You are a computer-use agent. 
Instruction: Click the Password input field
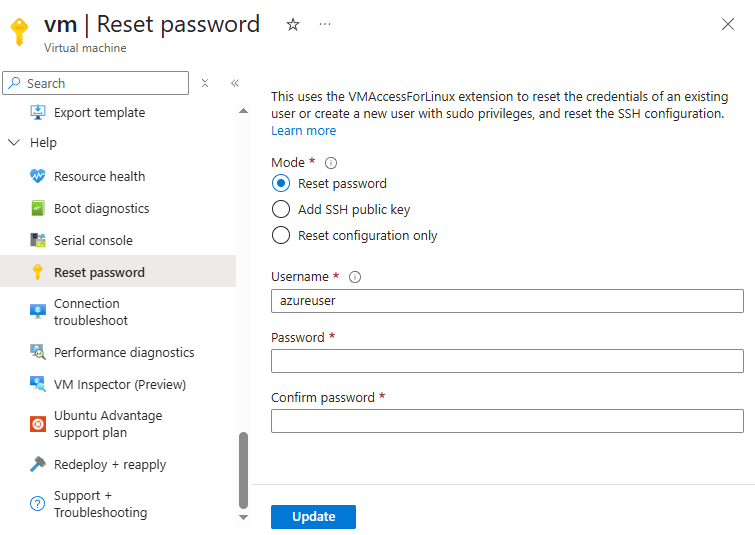[x=507, y=361]
